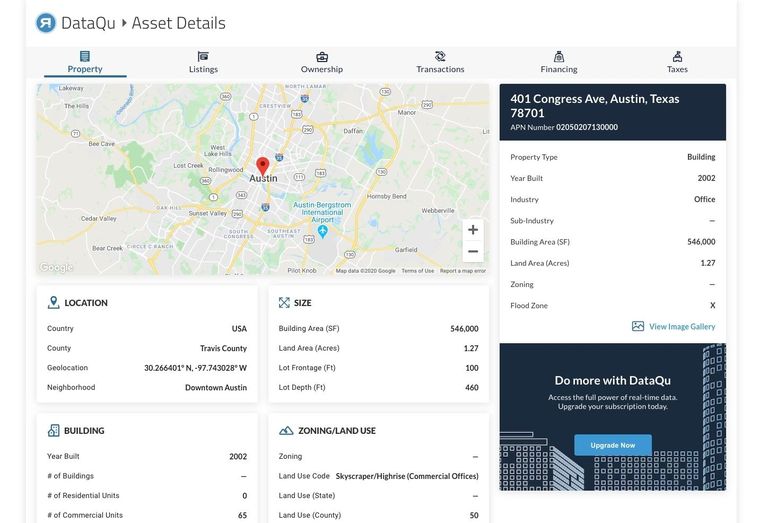Open the map Terms of Use link
The image size is (768, 523).
click(417, 271)
